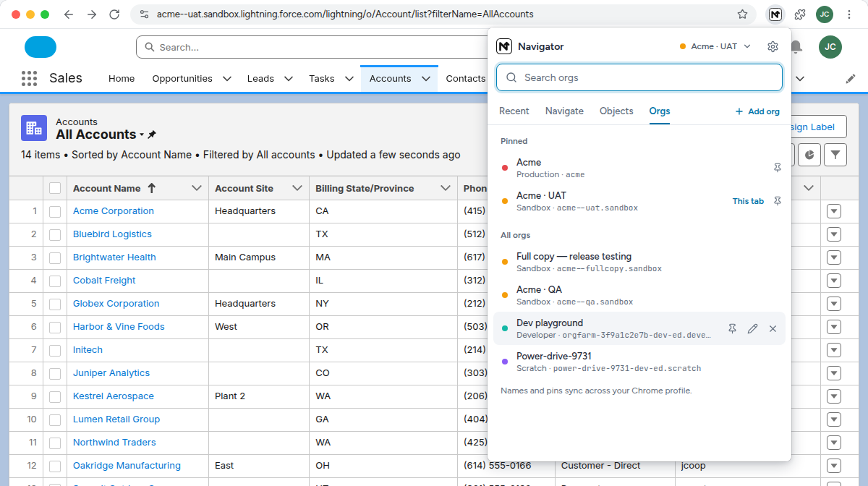This screenshot has height=486, width=868.
Task: Click the browser address bar URL
Action: [345, 14]
